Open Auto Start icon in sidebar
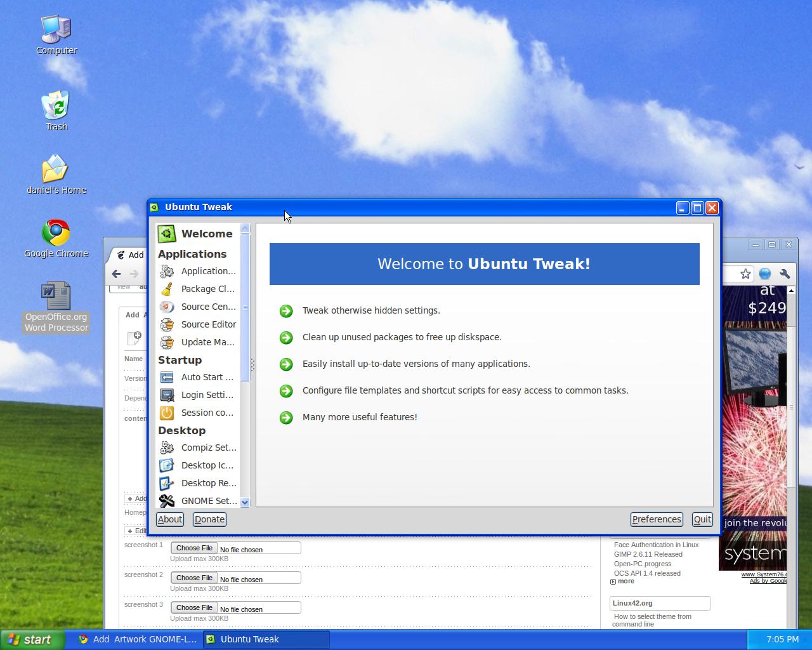 pyautogui.click(x=167, y=377)
